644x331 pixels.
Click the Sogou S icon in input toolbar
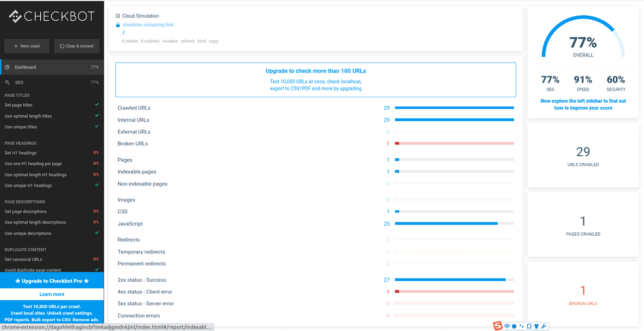click(x=498, y=326)
